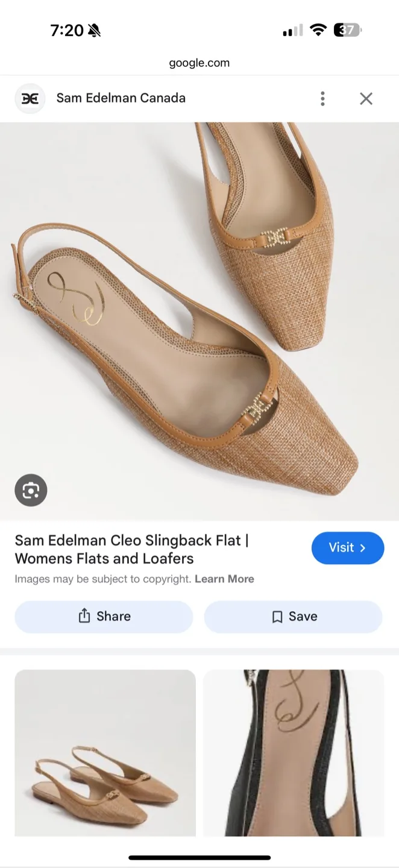The width and height of the screenshot is (399, 868).
Task: Close the image preview panel
Action: (x=366, y=98)
